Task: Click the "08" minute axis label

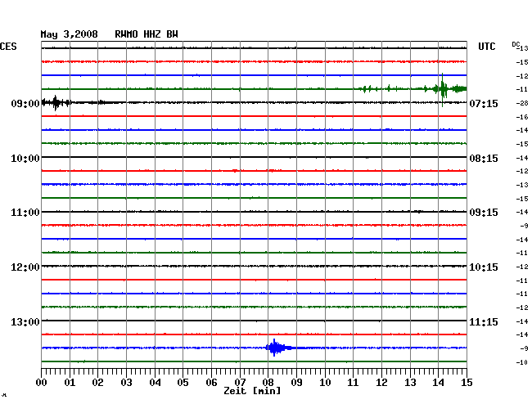Action: [x=268, y=382]
